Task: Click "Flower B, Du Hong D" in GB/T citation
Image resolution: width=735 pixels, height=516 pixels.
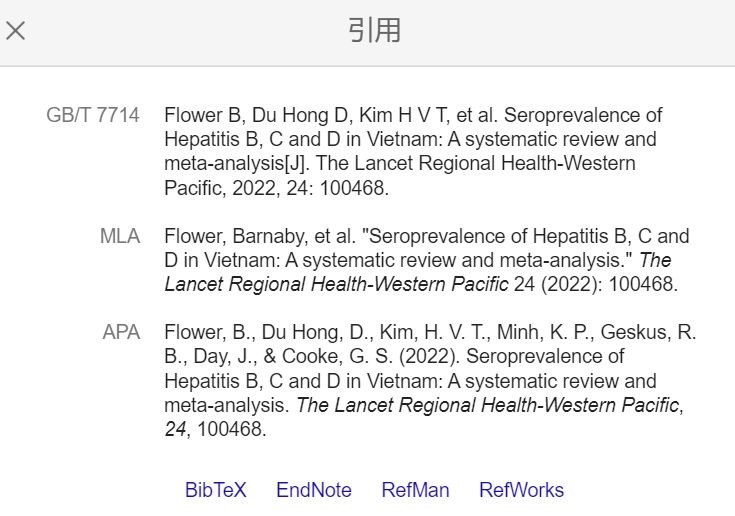Action: coord(239,115)
